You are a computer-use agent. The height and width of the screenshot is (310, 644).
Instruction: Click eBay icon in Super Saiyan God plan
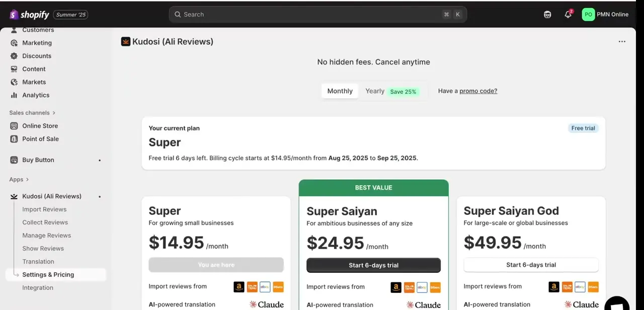(580, 287)
